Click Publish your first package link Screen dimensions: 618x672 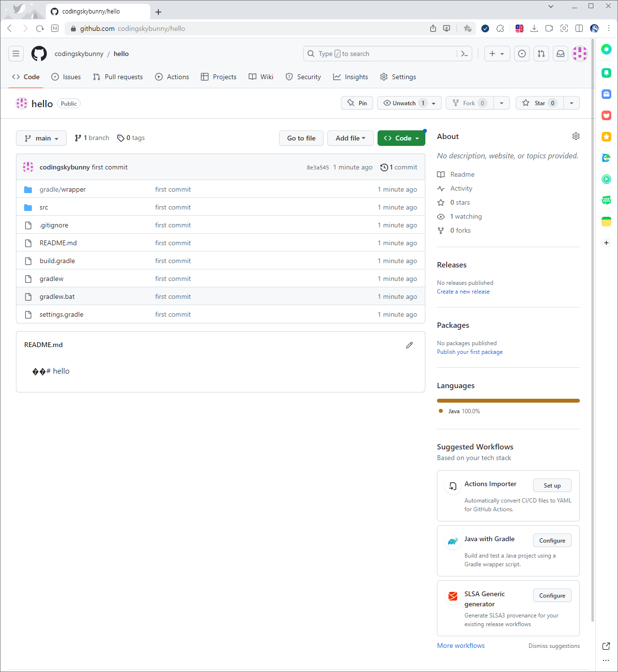(470, 352)
